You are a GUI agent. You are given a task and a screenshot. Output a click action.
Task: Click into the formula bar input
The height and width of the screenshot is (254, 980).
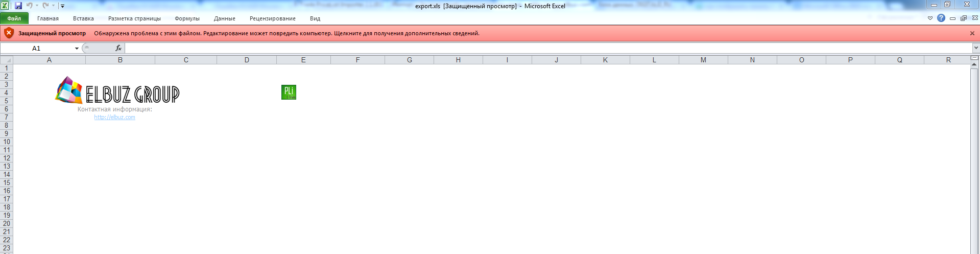pyautogui.click(x=548, y=48)
